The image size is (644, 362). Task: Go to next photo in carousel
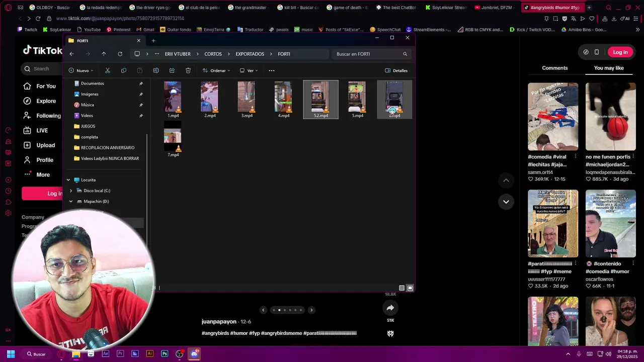point(311,310)
